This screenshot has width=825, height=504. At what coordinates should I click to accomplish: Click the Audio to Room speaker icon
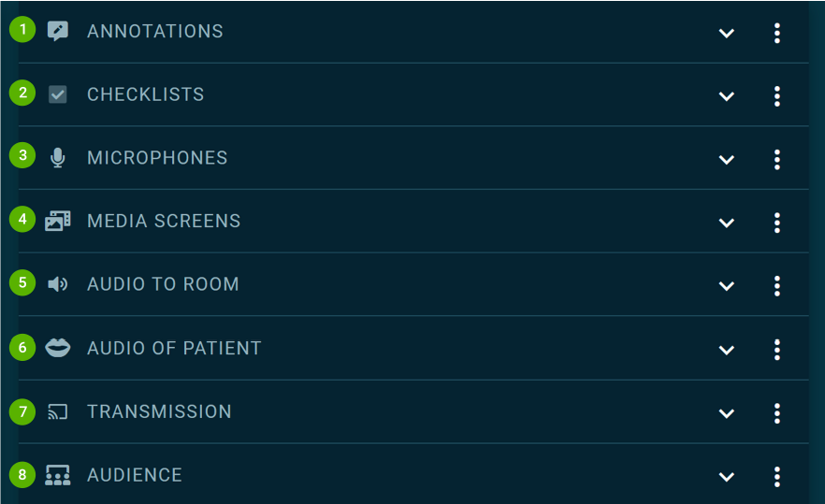pos(58,284)
